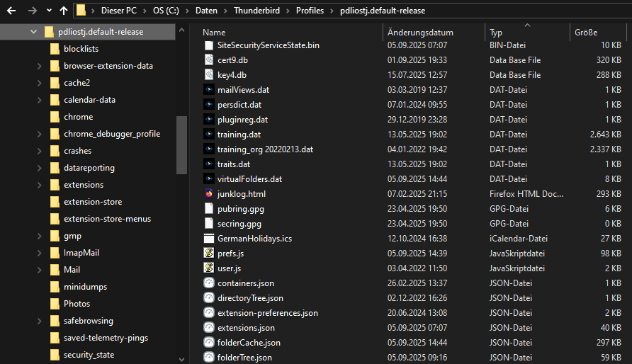632x364 pixels.
Task: Click Profiles in the breadcrumb path
Action: tap(310, 11)
